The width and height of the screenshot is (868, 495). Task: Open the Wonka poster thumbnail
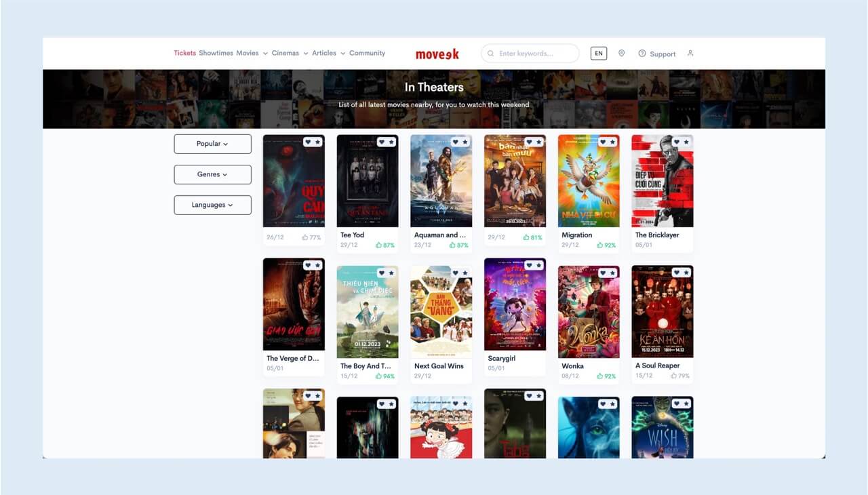pyautogui.click(x=589, y=312)
